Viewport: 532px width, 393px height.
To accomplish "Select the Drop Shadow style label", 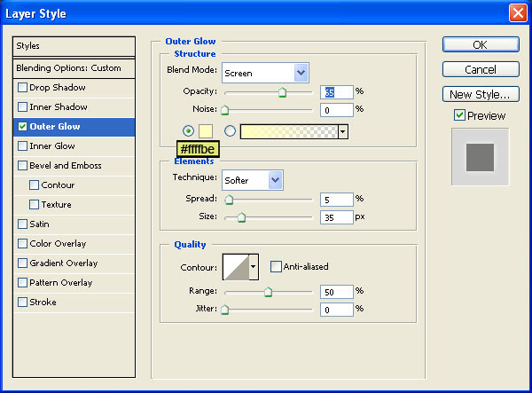I will click(x=58, y=88).
